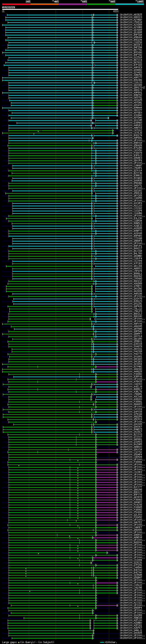This screenshot has width=146, height=644.
Task: Open hit UniRef100_A2XD89
Action: 131,25
